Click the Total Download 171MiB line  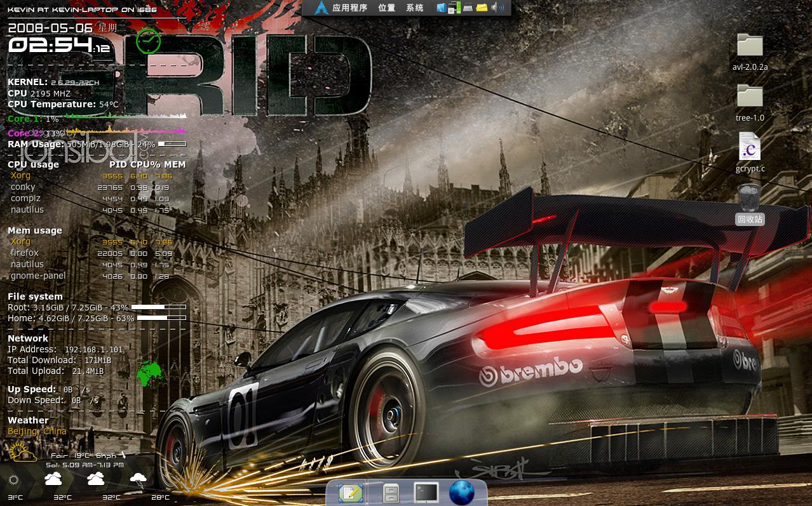[x=60, y=361]
